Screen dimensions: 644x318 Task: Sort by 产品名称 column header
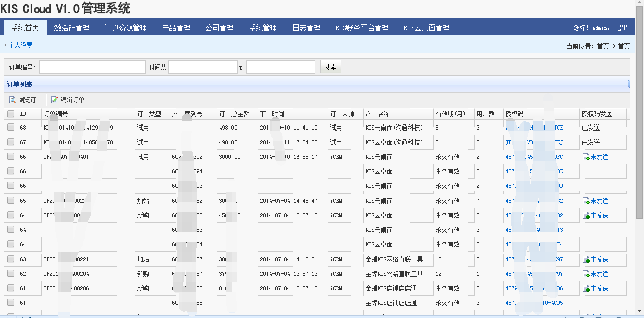click(x=378, y=114)
